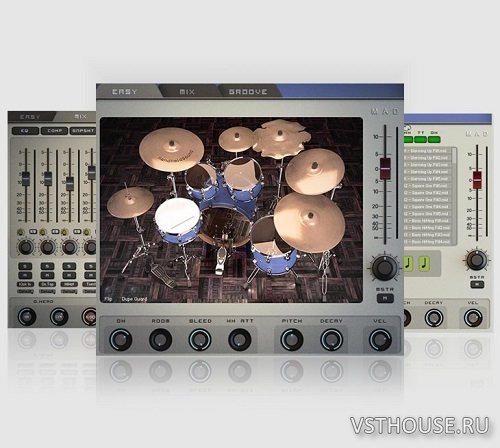Screen dimensions: 500x448
Task: Switch to the MIX tab in the center window
Action: [x=187, y=92]
